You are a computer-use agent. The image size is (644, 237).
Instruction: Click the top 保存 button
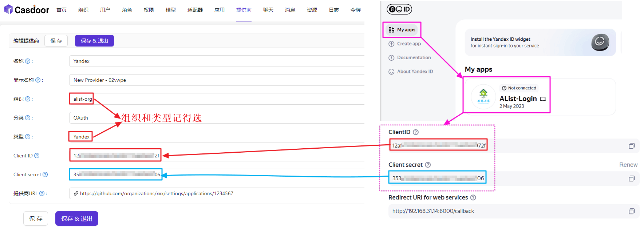[56, 41]
